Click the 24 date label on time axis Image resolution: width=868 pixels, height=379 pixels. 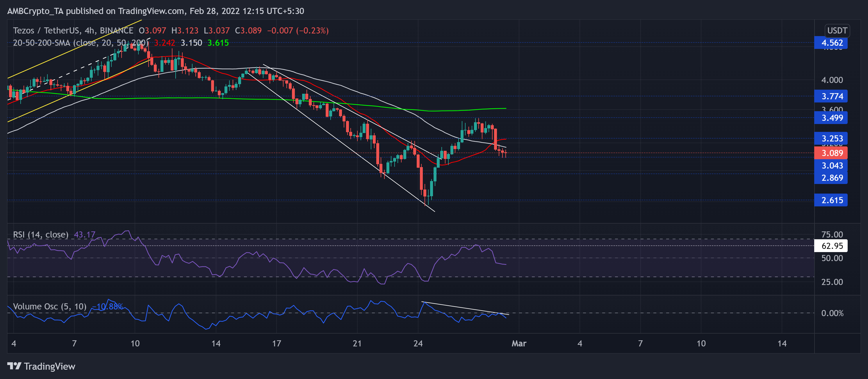pos(418,343)
